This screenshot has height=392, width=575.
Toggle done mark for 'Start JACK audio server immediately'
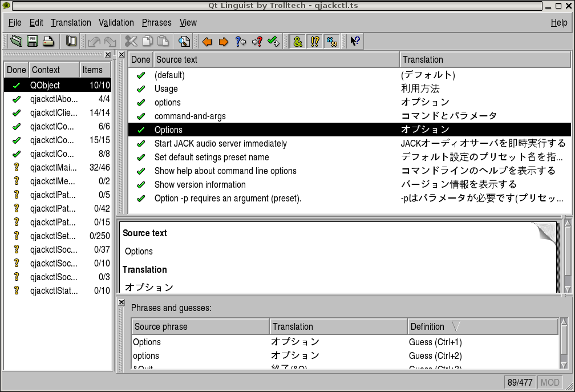point(141,144)
